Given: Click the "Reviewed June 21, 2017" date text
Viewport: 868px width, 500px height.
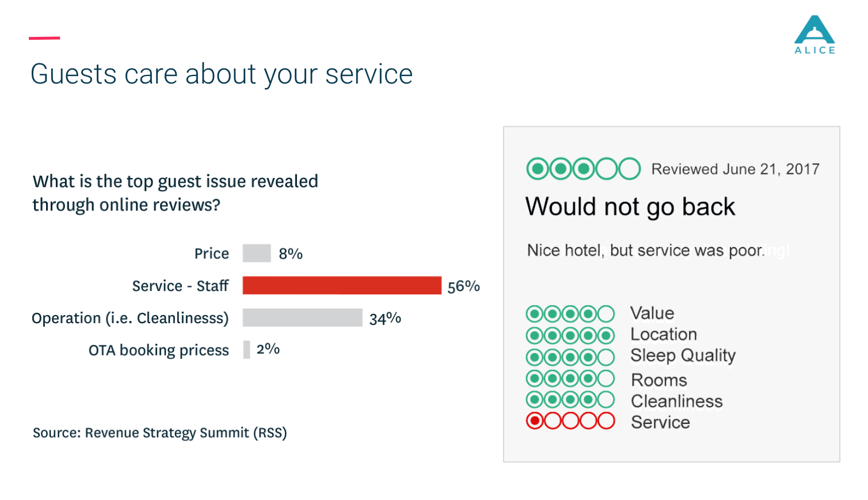Looking at the screenshot, I should pos(735,169).
